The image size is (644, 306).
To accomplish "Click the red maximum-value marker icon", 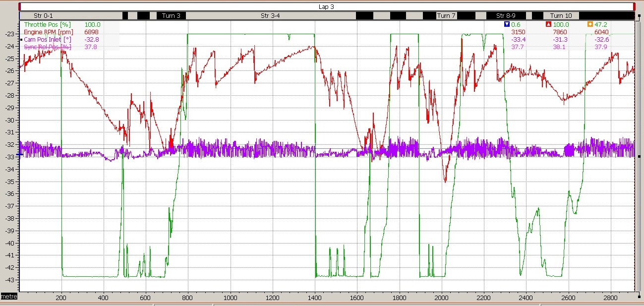I will click(x=549, y=24).
